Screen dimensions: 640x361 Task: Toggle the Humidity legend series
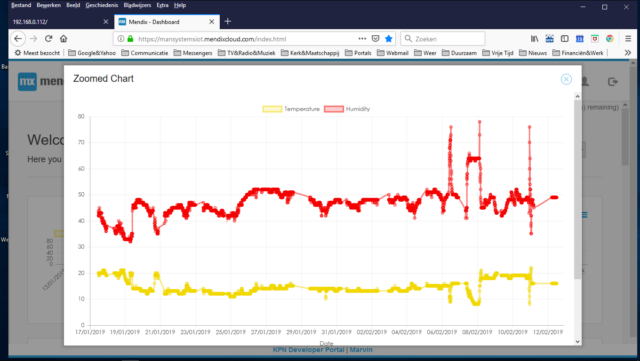click(x=347, y=109)
